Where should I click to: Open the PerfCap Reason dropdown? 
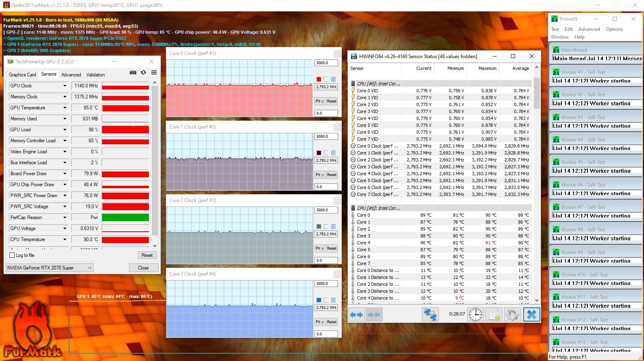click(65, 217)
